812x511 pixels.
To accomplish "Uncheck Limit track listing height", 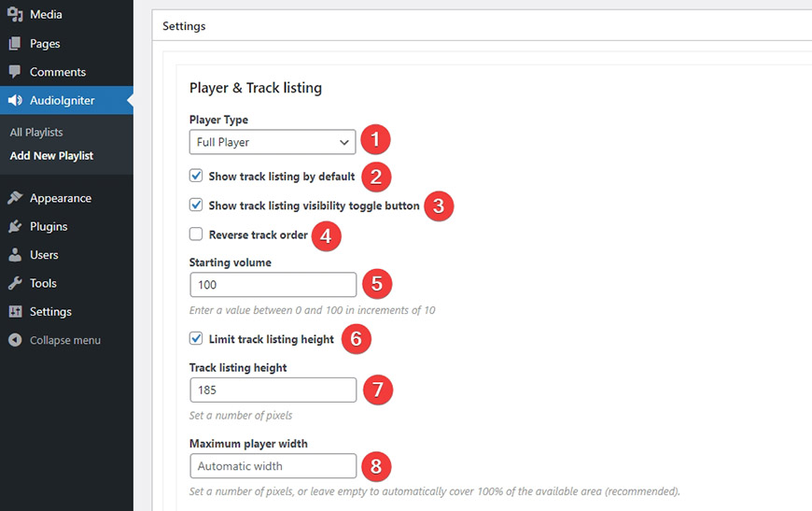I will [x=196, y=338].
